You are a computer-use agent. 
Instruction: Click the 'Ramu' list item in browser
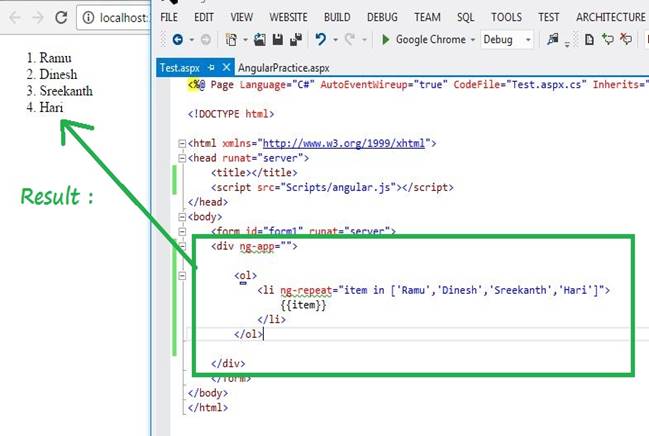(x=55, y=58)
